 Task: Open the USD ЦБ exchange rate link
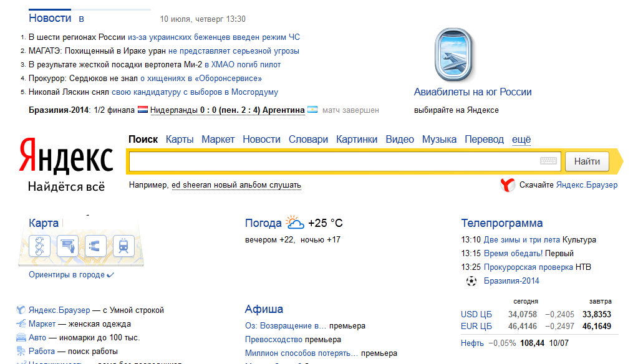pyautogui.click(x=476, y=314)
